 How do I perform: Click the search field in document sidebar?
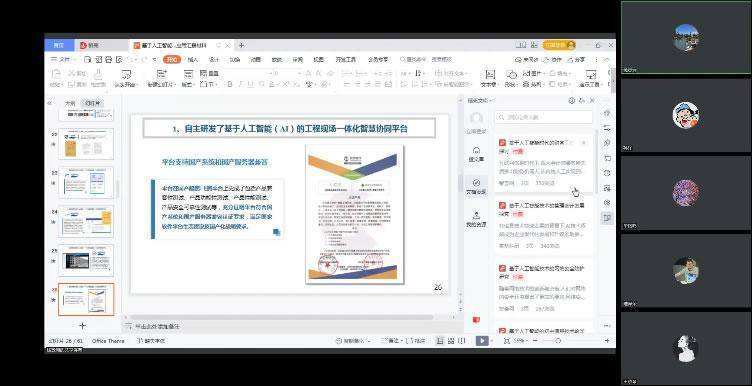pyautogui.click(x=544, y=117)
